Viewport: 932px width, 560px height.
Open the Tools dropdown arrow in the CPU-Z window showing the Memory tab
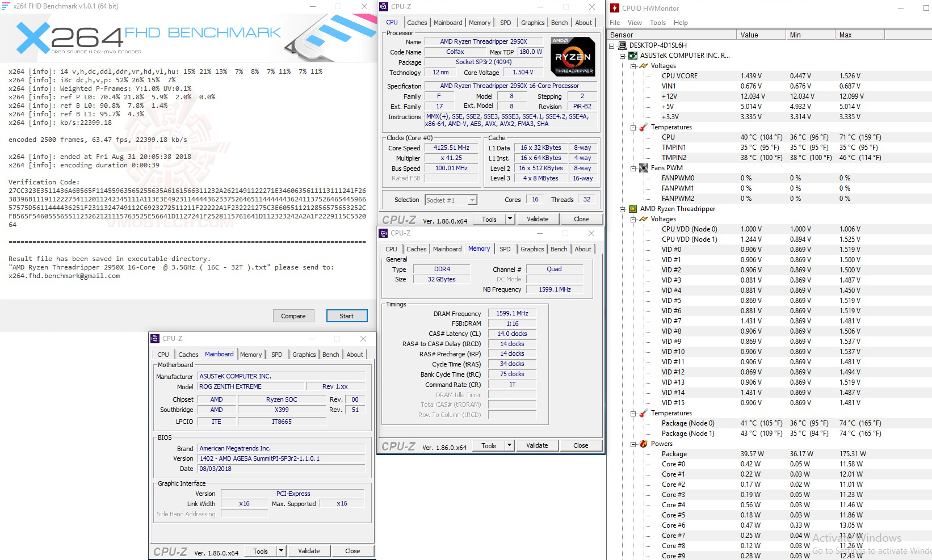click(509, 445)
